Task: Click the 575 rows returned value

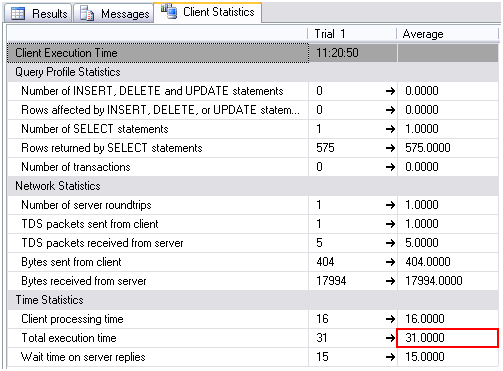Action: pyautogui.click(x=325, y=148)
